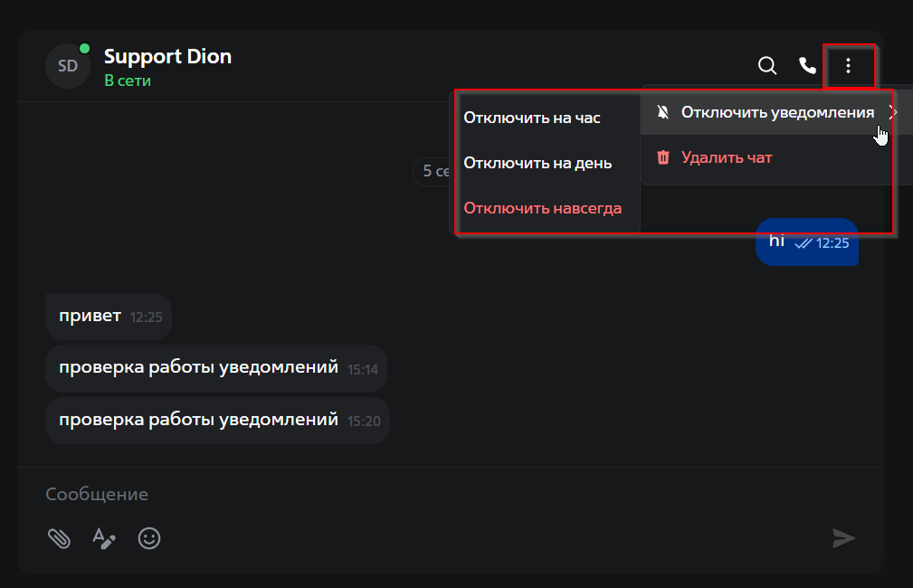Select the blue hi message bubble
This screenshot has height=588, width=913.
(807, 242)
